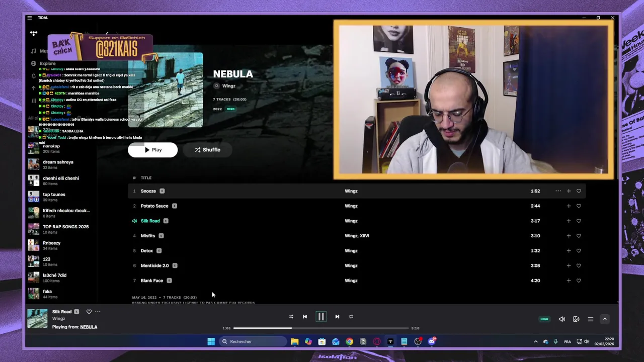Favorite the Potato Sauce track row
Image resolution: width=644 pixels, height=362 pixels.
click(x=579, y=206)
